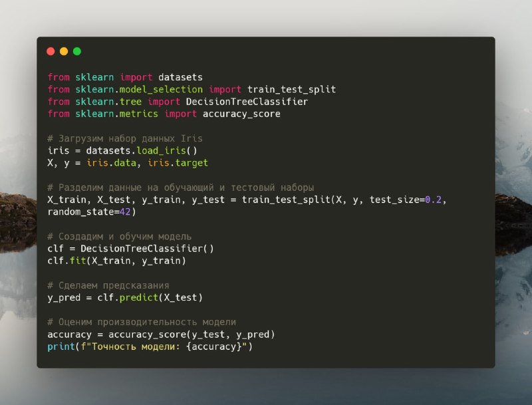Screen dimensions: 532x405
Task: Click 'accuracy_score(y_test, y_pred)' call
Action: click(192, 335)
